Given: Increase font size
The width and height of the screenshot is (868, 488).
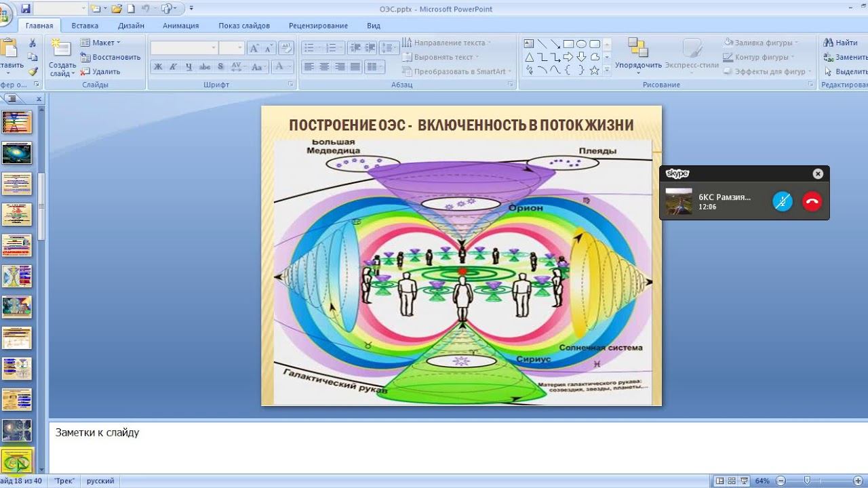Looking at the screenshot, I should coord(254,48).
